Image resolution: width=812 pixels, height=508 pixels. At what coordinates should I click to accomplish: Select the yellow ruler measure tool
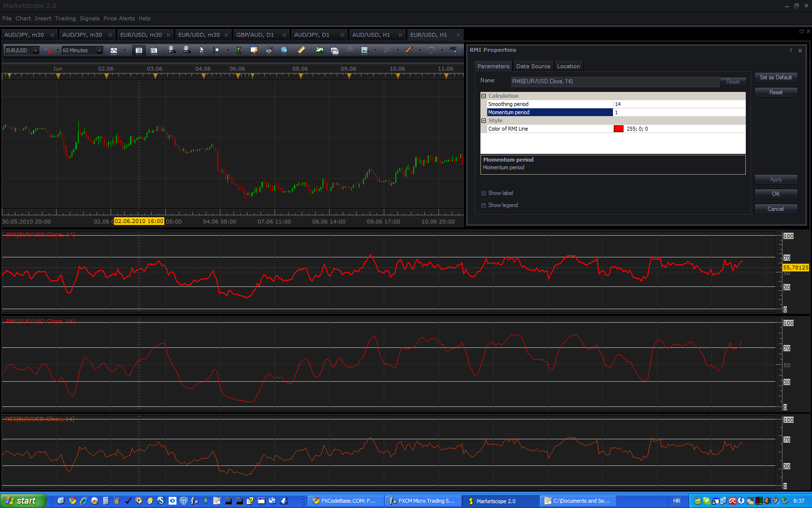point(301,50)
